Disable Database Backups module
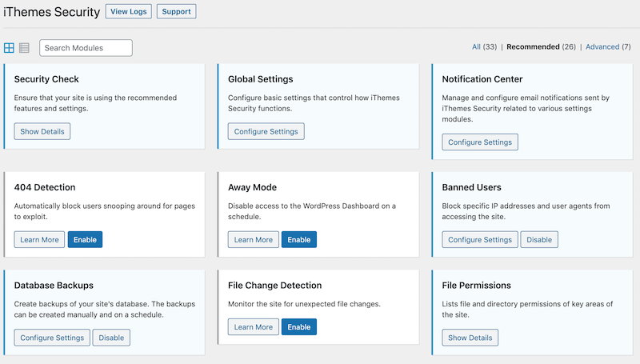The image size is (640, 364). [x=111, y=338]
